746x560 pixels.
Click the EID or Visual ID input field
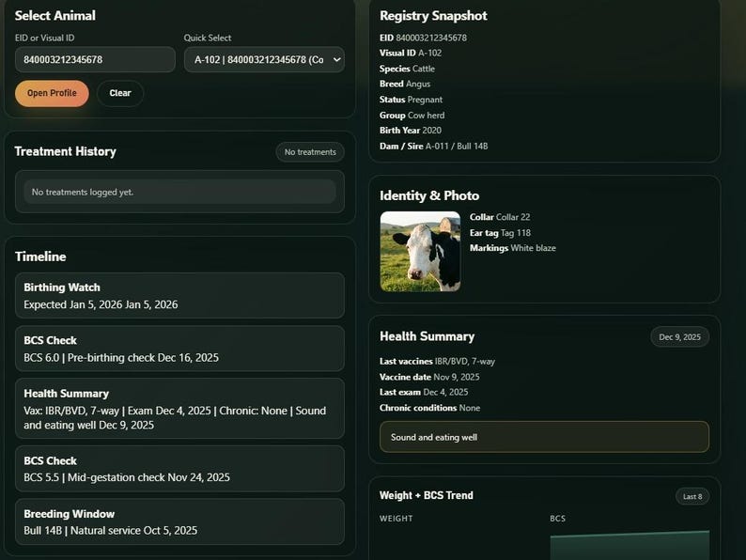(95, 59)
